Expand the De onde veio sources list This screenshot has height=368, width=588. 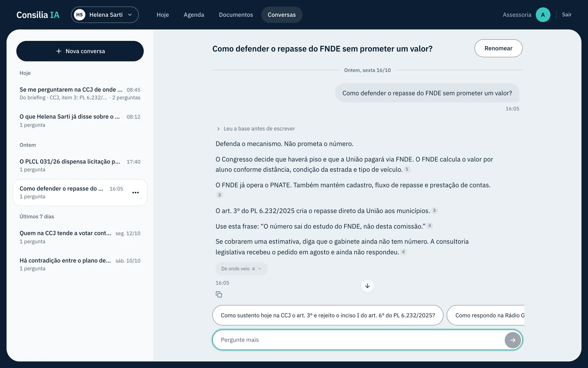(241, 269)
